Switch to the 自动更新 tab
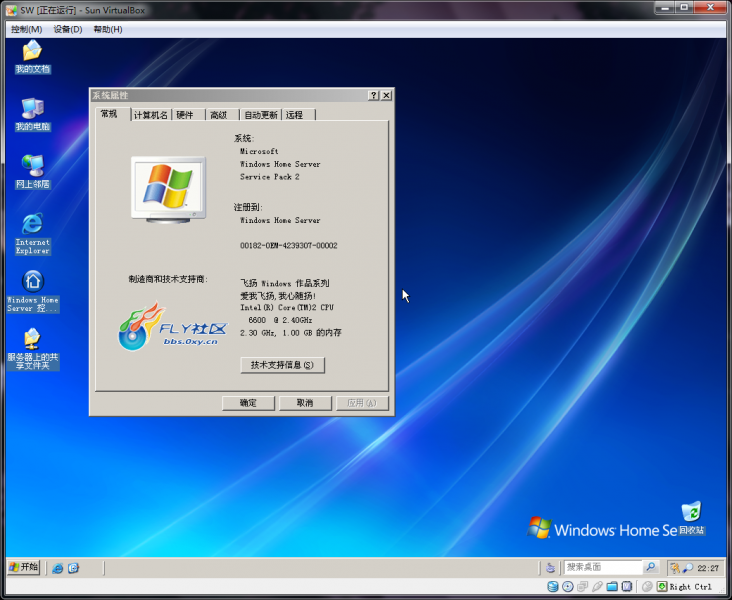The image size is (732, 600). [261, 115]
